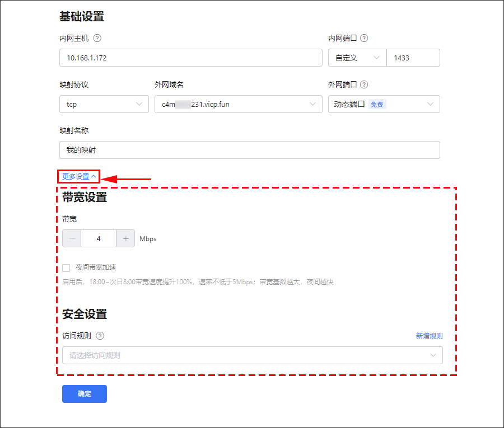Screen dimensions: 504x428
Task: Click help icon next to 内网主机
Action: [97, 39]
